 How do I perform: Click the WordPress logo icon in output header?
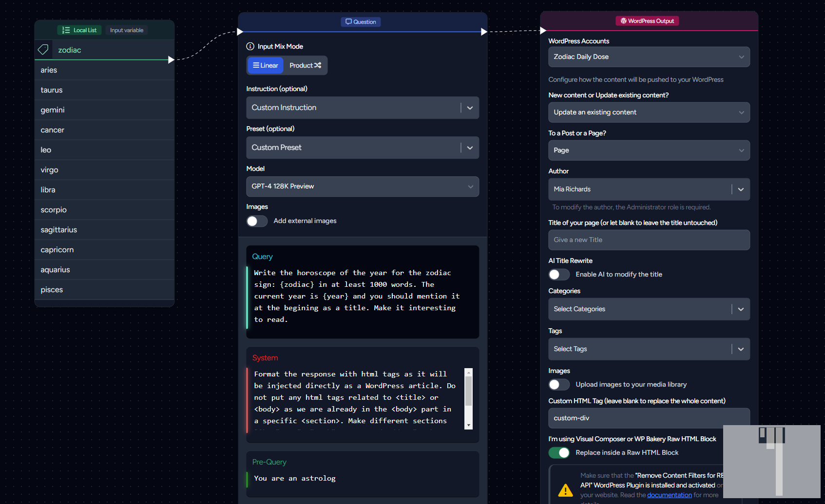[623, 21]
